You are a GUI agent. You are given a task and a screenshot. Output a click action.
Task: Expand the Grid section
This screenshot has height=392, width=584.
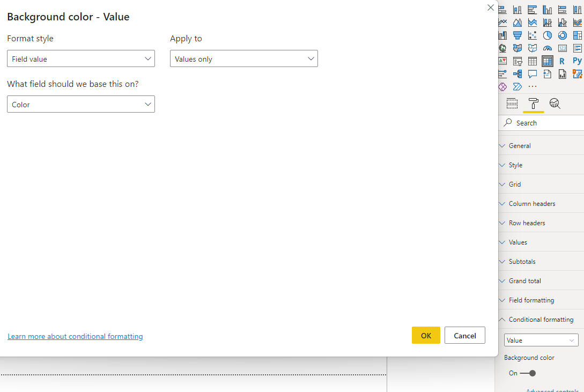tap(541, 184)
